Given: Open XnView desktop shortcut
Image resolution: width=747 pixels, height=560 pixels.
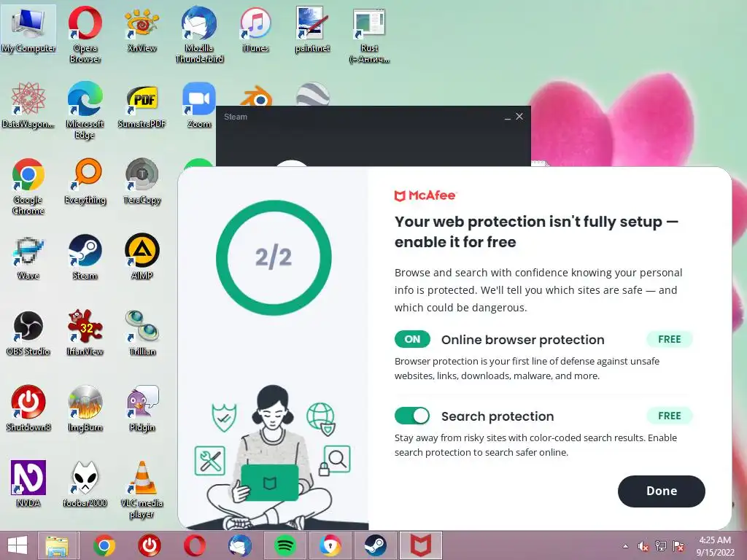Looking at the screenshot, I should coord(142,30).
